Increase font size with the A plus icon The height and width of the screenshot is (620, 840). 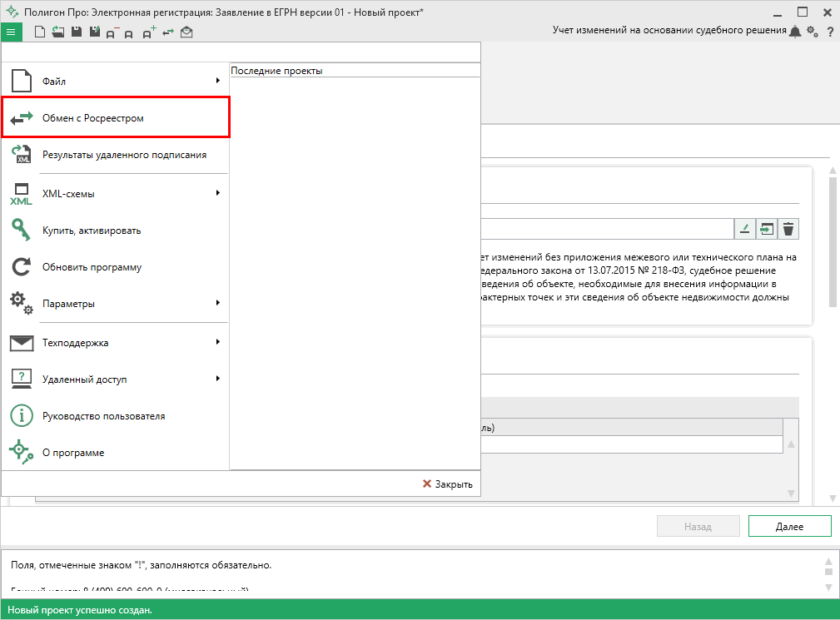(149, 32)
